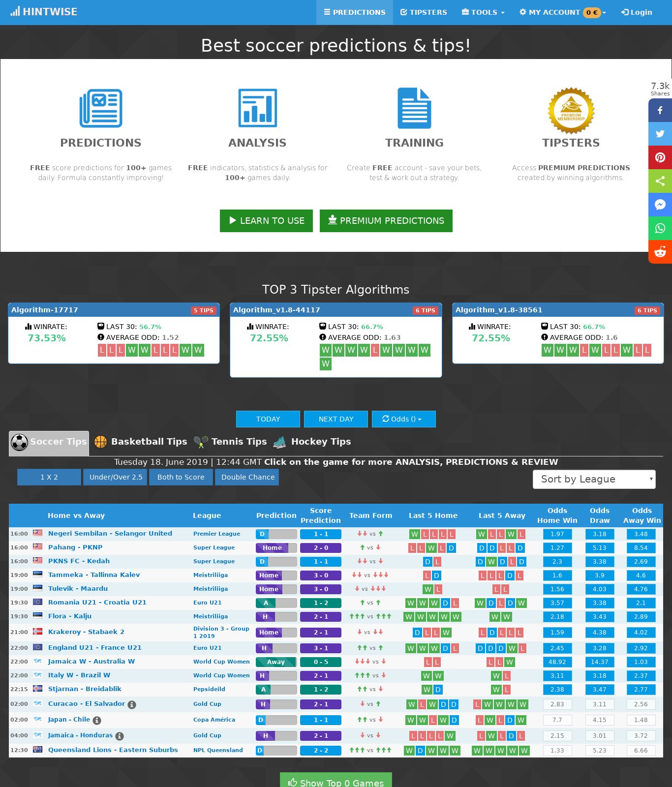Click Malaysia flag for Negeri Sembilan row
Image resolution: width=672 pixels, height=787 pixels.
37,533
